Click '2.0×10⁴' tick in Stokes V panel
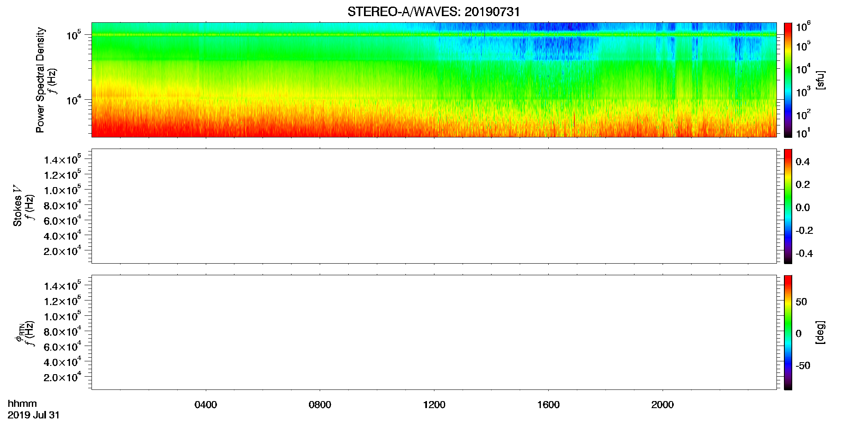The height and width of the screenshot is (447, 868). pos(63,250)
